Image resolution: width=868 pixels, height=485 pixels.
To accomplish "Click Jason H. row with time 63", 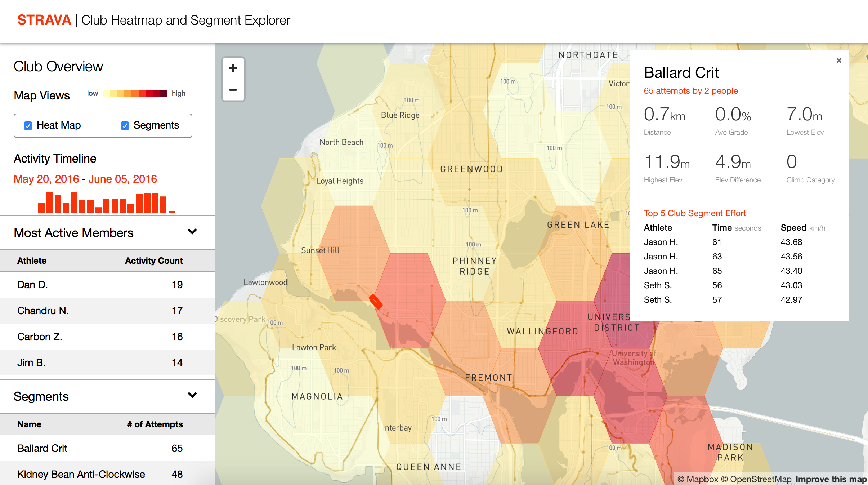I will 739,257.
